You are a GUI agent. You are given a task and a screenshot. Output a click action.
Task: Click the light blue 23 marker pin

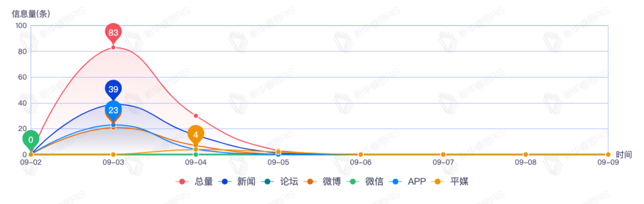[x=113, y=110]
